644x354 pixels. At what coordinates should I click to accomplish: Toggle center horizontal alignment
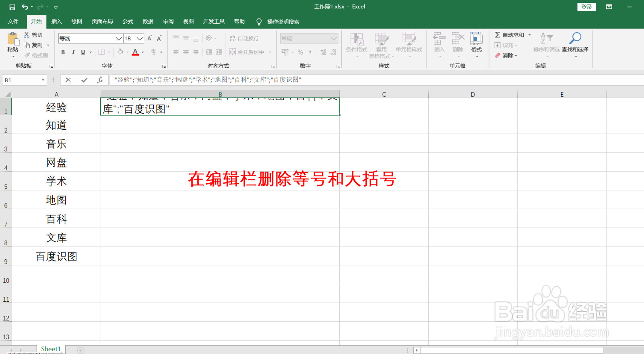point(186,52)
